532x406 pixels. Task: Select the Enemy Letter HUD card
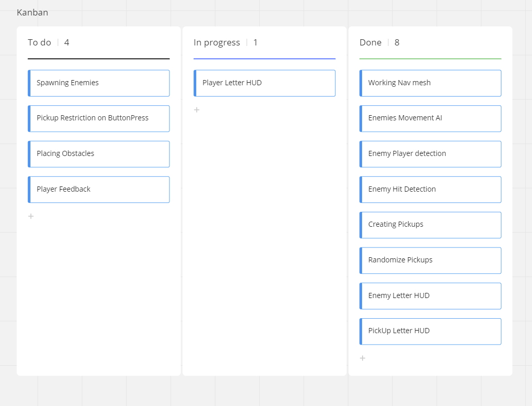[x=430, y=296]
